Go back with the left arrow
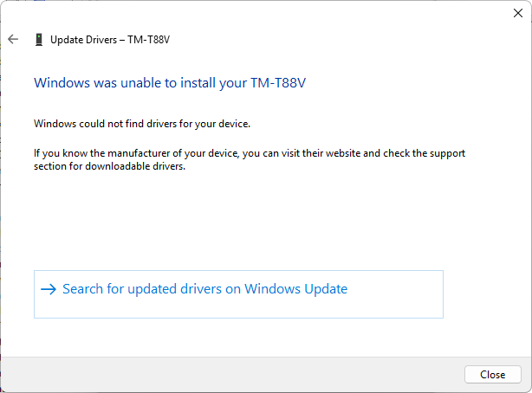 [13, 39]
